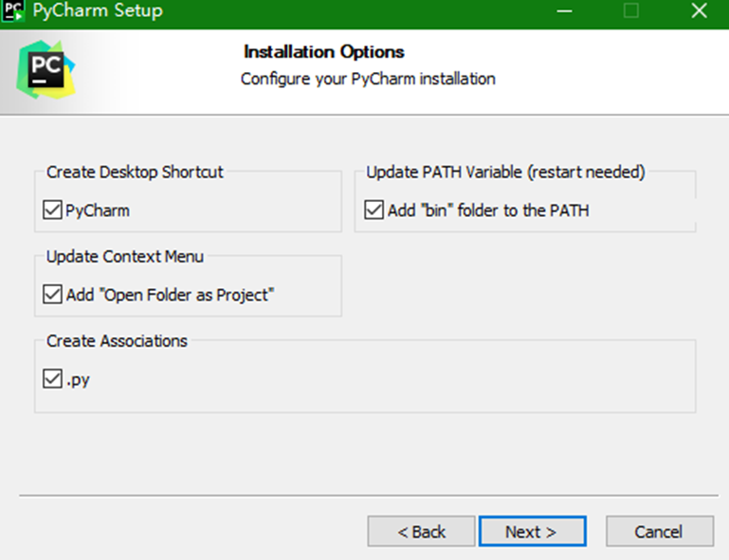Toggle Add "Open Folder as Project" checkbox
This screenshot has height=560, width=729.
pyautogui.click(x=52, y=295)
